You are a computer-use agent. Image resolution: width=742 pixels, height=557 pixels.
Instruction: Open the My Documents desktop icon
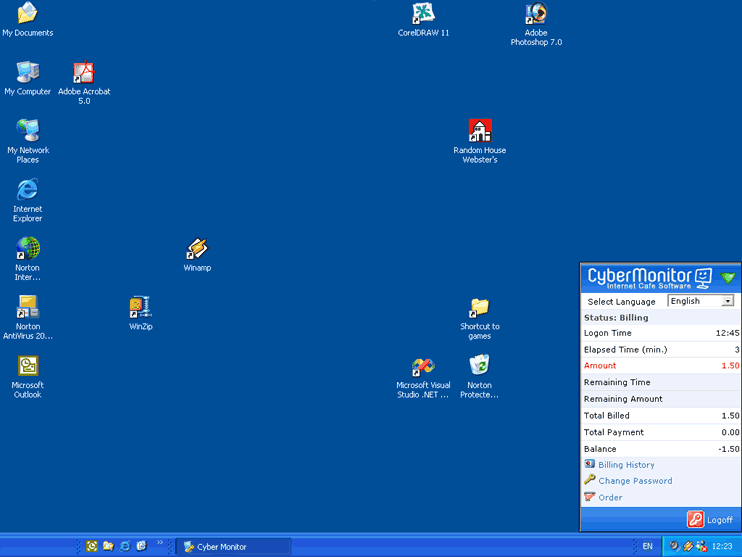(27, 19)
